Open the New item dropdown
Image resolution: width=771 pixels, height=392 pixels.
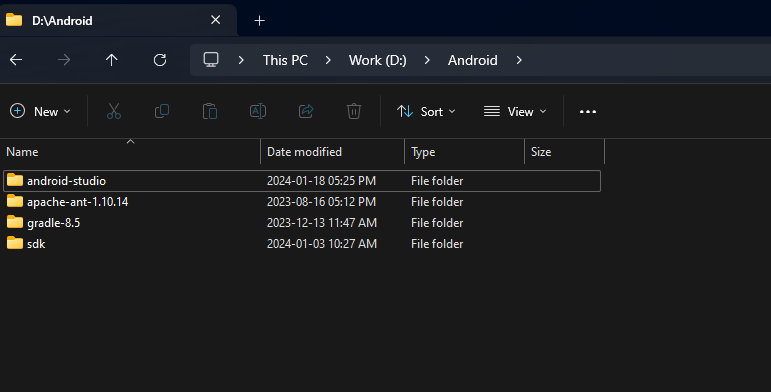(40, 112)
